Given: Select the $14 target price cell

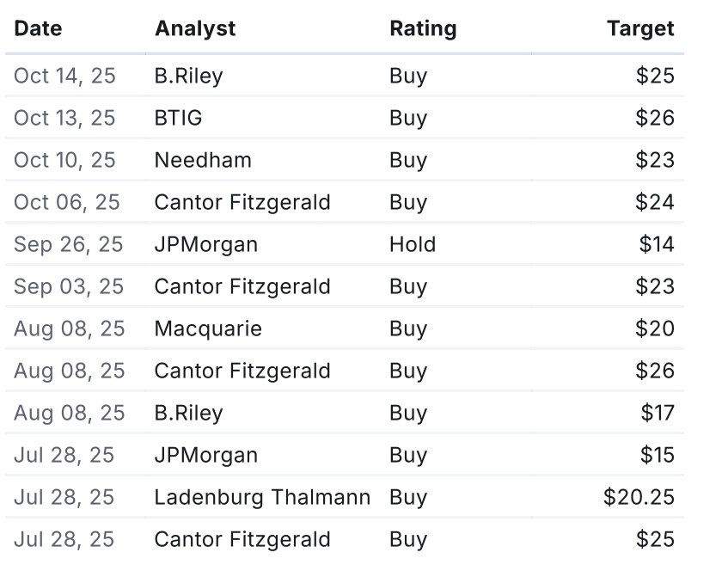Looking at the screenshot, I should [657, 244].
